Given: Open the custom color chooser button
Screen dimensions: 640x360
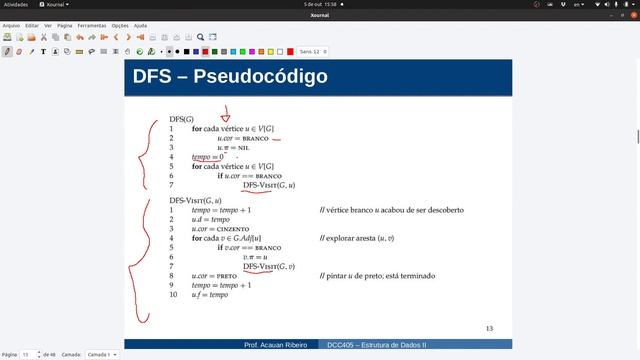Looking at the screenshot, I should pos(290,52).
